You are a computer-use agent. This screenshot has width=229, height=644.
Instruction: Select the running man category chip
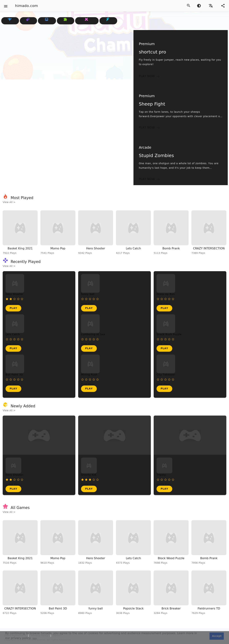[x=108, y=21]
